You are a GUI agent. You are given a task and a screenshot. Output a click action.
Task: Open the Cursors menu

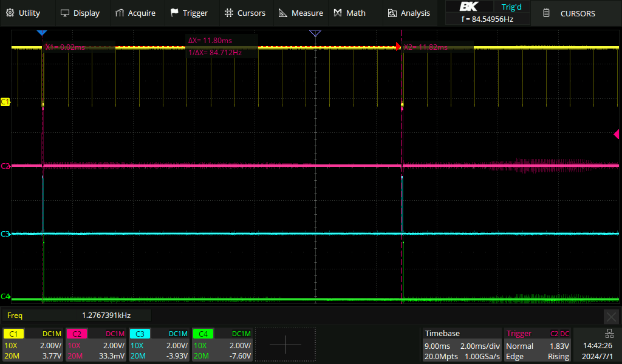[245, 13]
